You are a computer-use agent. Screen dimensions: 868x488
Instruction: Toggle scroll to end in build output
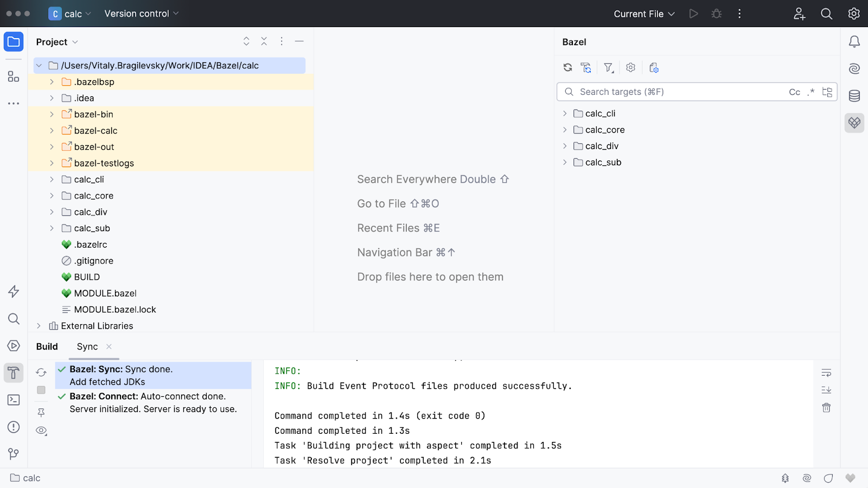click(826, 390)
